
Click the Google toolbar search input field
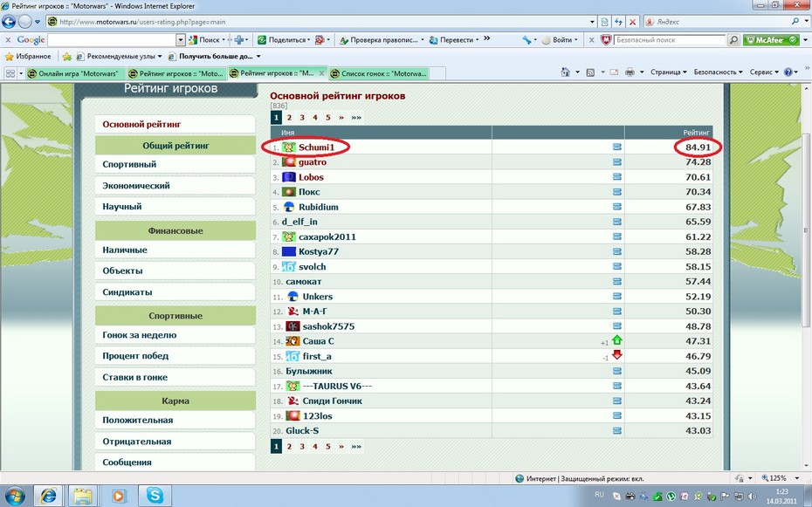click(112, 40)
